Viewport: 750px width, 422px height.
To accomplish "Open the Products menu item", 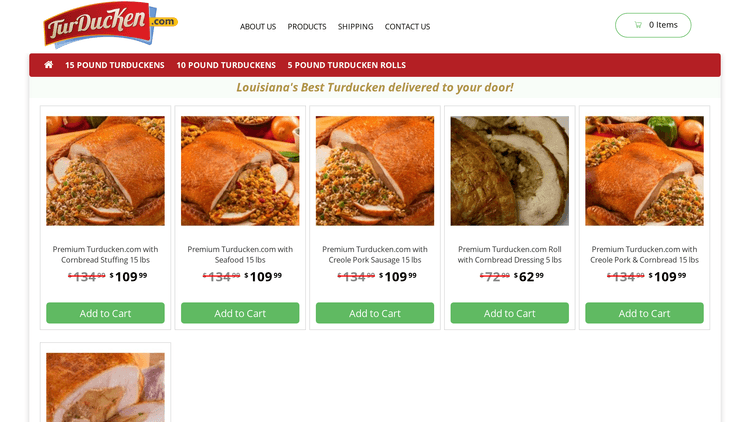I will pyautogui.click(x=307, y=27).
